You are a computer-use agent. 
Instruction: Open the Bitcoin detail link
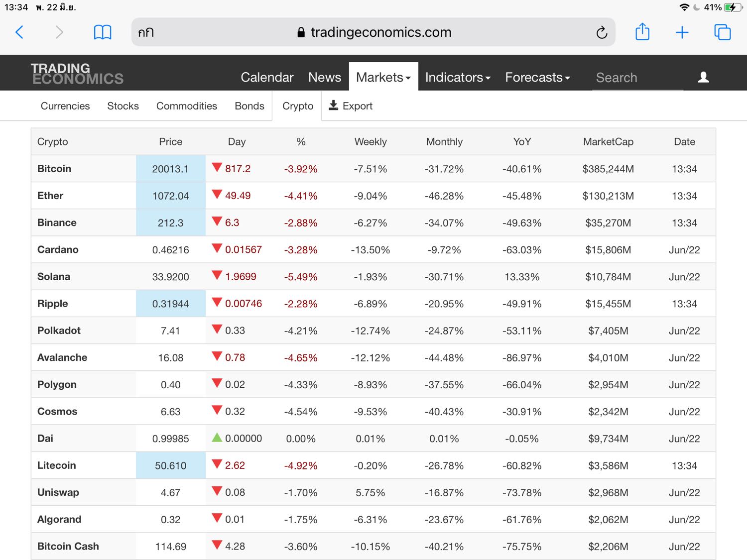[54, 169]
